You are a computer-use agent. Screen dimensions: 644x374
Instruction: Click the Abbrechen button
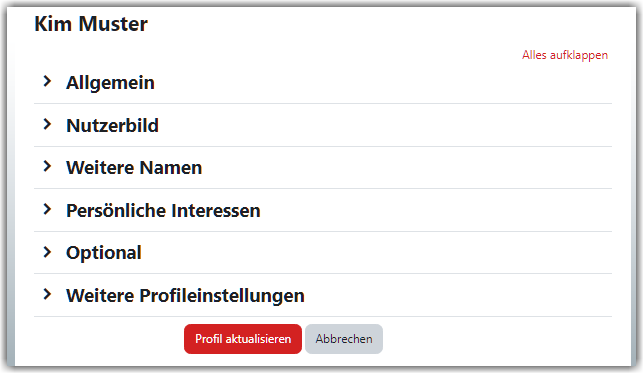point(344,339)
